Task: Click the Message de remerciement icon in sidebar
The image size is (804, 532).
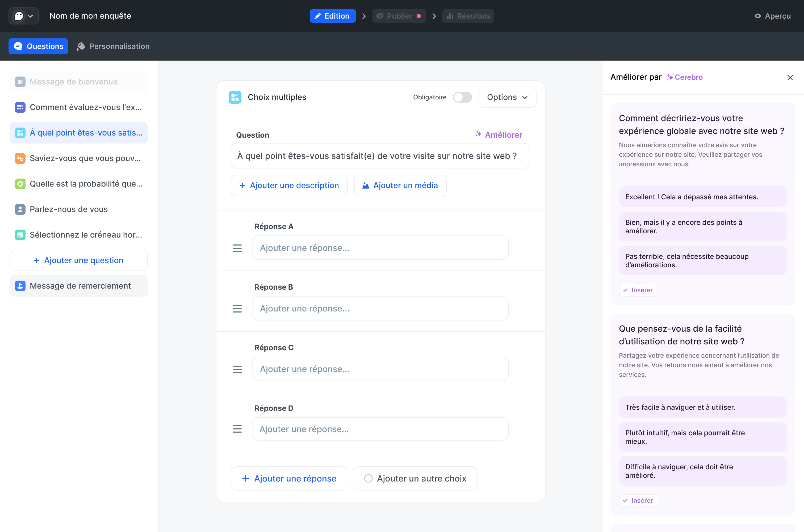Action: (x=20, y=286)
